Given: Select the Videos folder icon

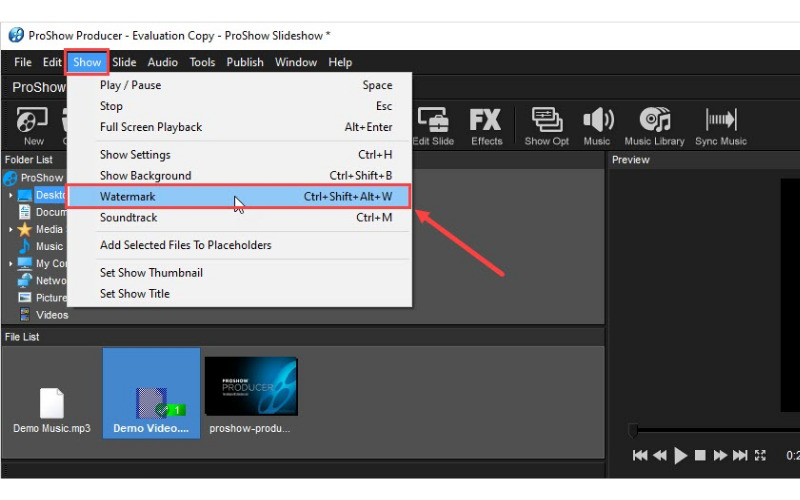Looking at the screenshot, I should pos(24,315).
